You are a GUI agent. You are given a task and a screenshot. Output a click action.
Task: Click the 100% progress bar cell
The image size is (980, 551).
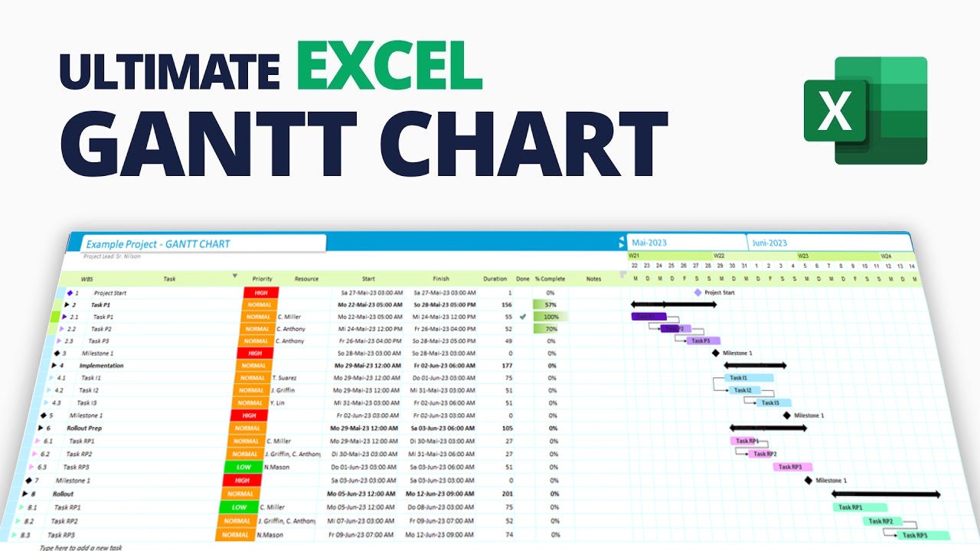click(550, 317)
